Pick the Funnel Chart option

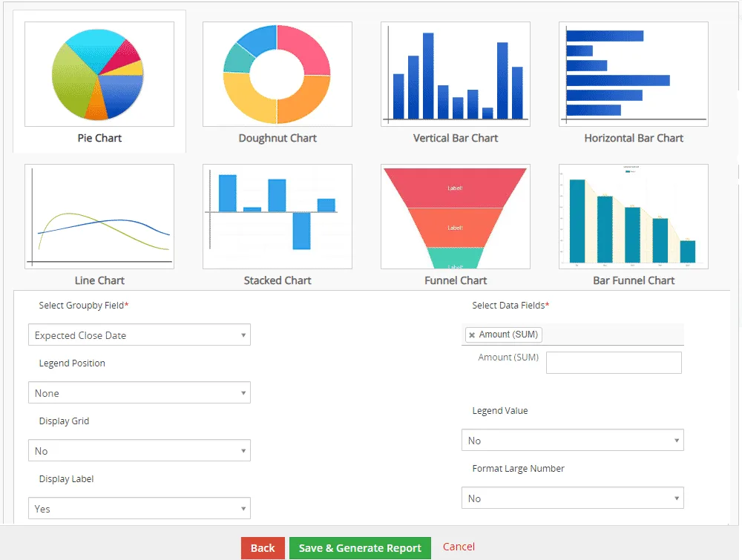456,217
